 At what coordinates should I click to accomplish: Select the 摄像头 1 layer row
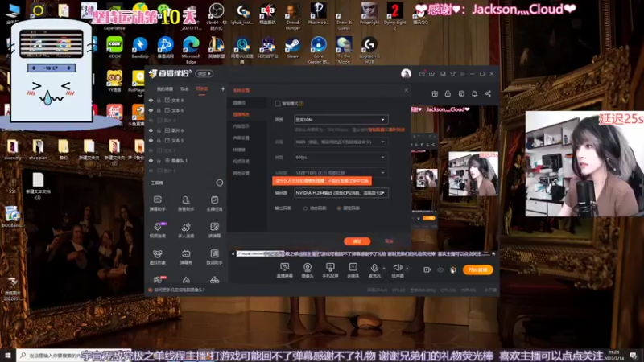(186, 160)
